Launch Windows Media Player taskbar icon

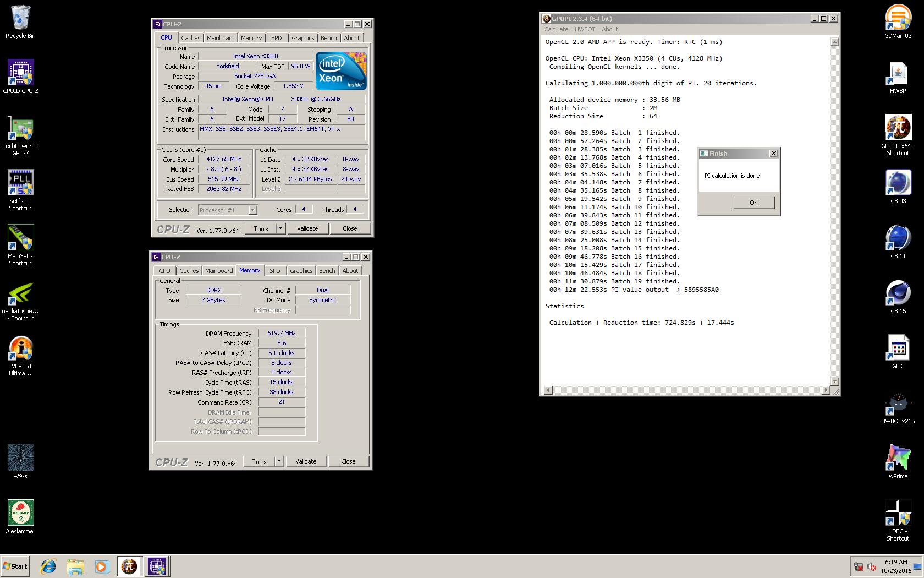101,566
